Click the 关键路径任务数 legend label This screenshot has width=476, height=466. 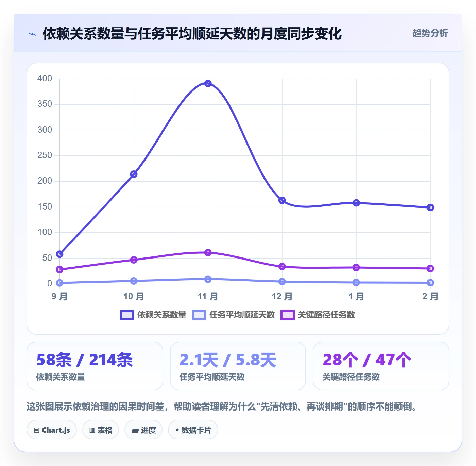(326, 315)
